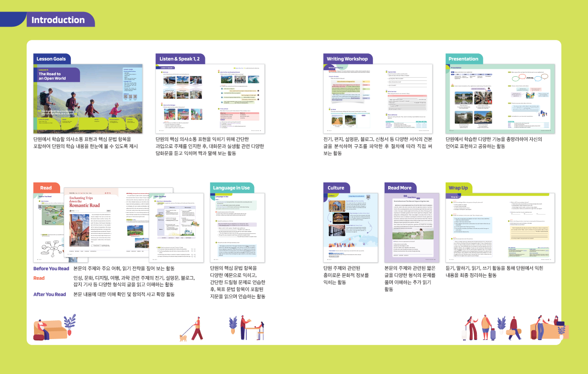Open the Listen & Speak 1, 2 label
588x374 pixels.
tap(180, 59)
